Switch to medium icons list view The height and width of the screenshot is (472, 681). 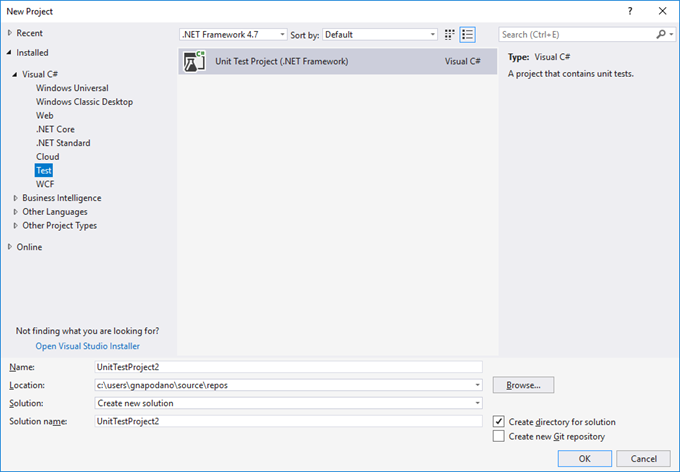tap(468, 35)
